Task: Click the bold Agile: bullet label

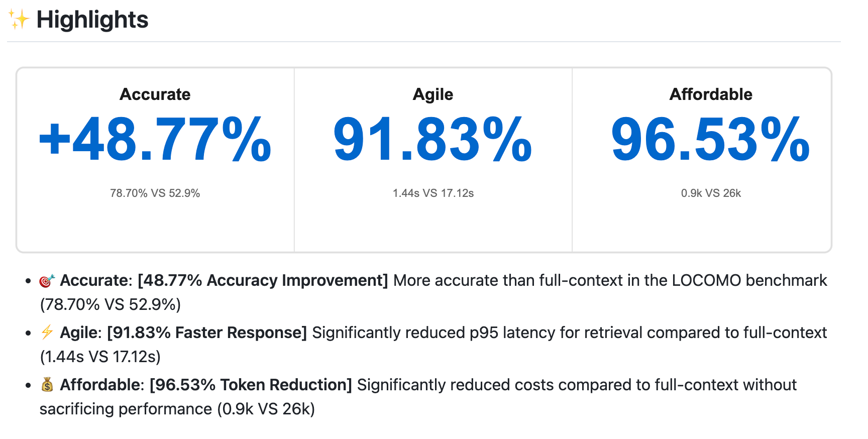Action: coord(81,333)
